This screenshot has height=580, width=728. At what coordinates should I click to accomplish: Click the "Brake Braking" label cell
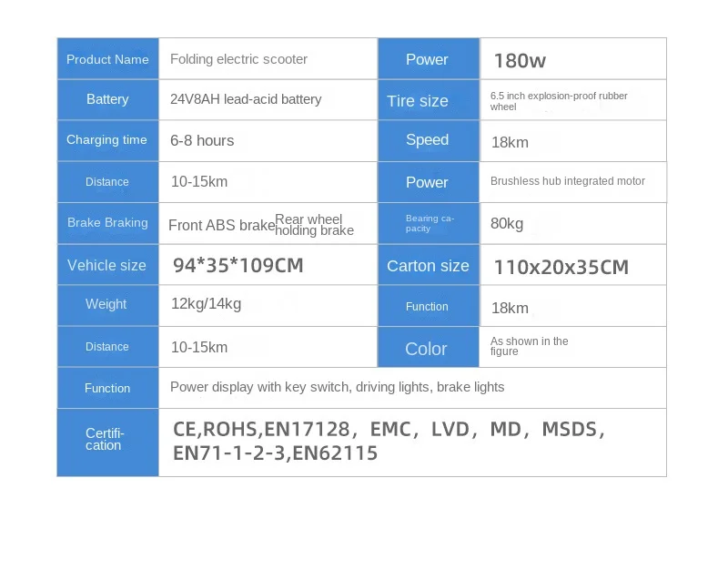click(x=107, y=223)
